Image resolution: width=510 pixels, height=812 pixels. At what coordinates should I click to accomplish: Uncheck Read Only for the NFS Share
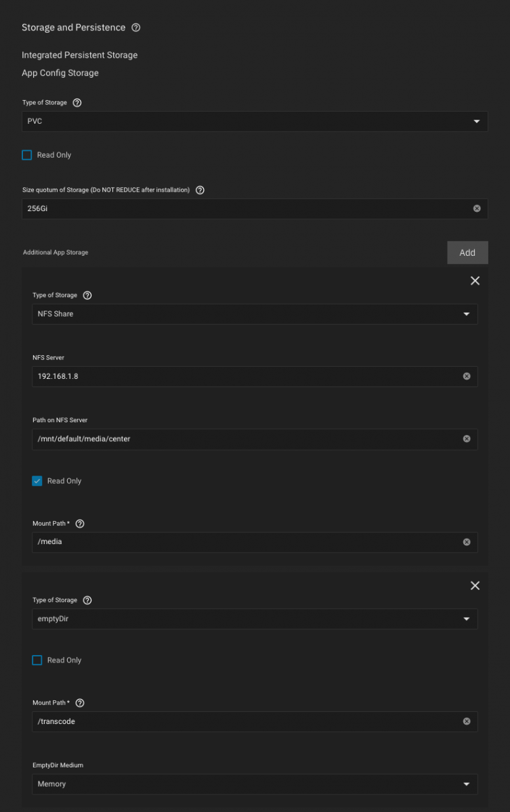coord(37,481)
